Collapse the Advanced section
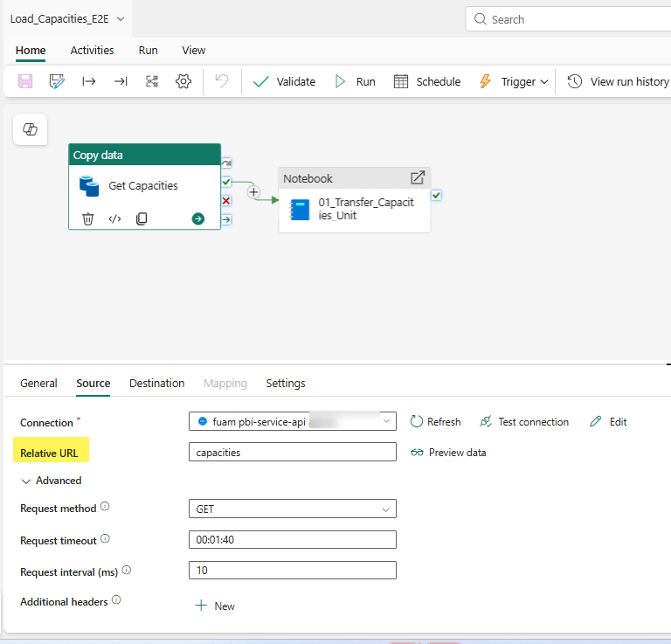The height and width of the screenshot is (644, 671). pos(51,481)
